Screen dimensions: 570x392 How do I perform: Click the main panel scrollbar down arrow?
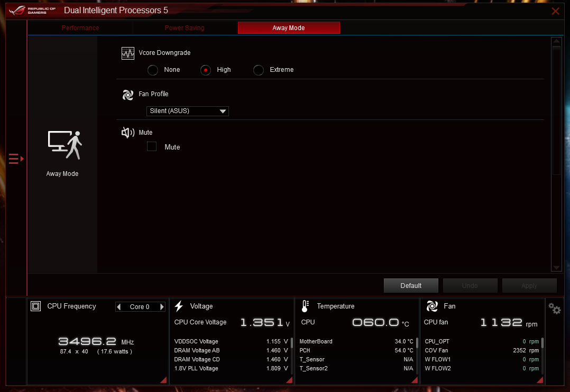coord(556,268)
